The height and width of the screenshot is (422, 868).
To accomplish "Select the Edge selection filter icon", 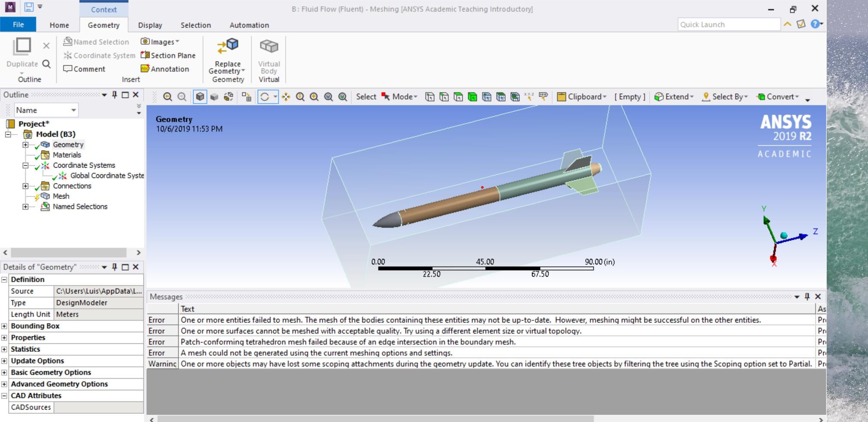I will [444, 97].
